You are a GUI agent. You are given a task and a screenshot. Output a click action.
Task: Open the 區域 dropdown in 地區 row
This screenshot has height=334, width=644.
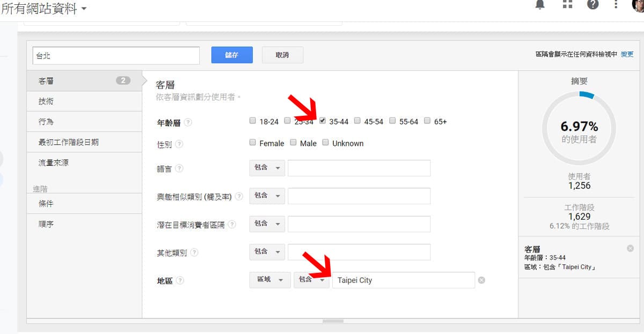270,280
